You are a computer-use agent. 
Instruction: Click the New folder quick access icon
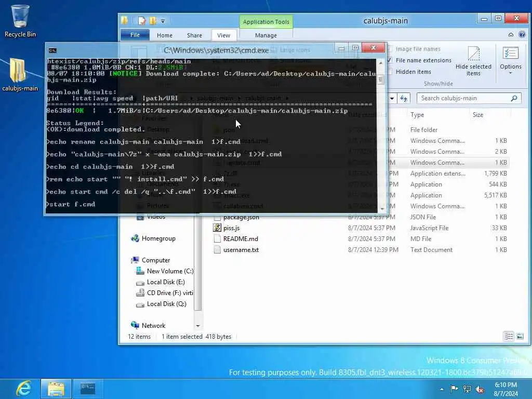(153, 21)
